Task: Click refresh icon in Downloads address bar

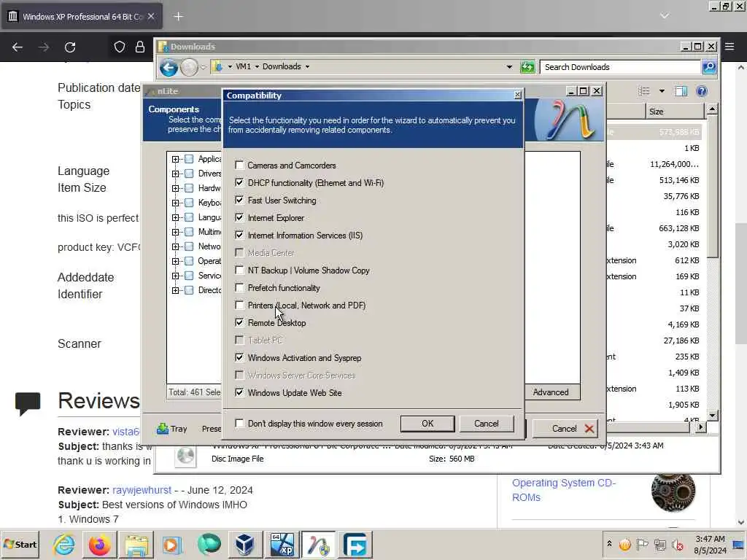Action: [x=527, y=67]
